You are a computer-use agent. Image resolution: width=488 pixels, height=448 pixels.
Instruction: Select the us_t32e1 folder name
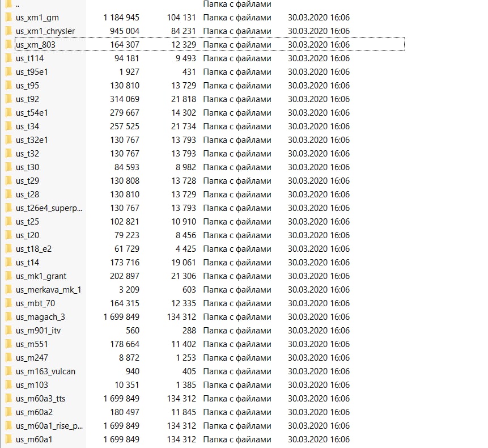[32, 140]
